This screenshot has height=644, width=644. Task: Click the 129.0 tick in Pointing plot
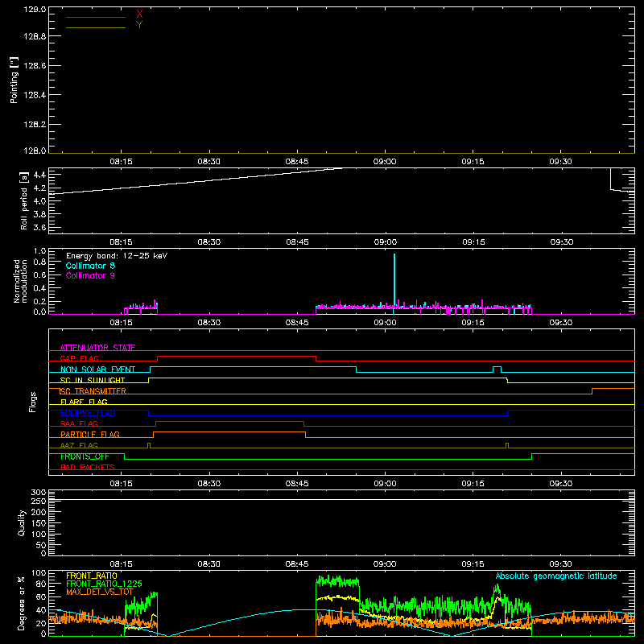point(35,10)
